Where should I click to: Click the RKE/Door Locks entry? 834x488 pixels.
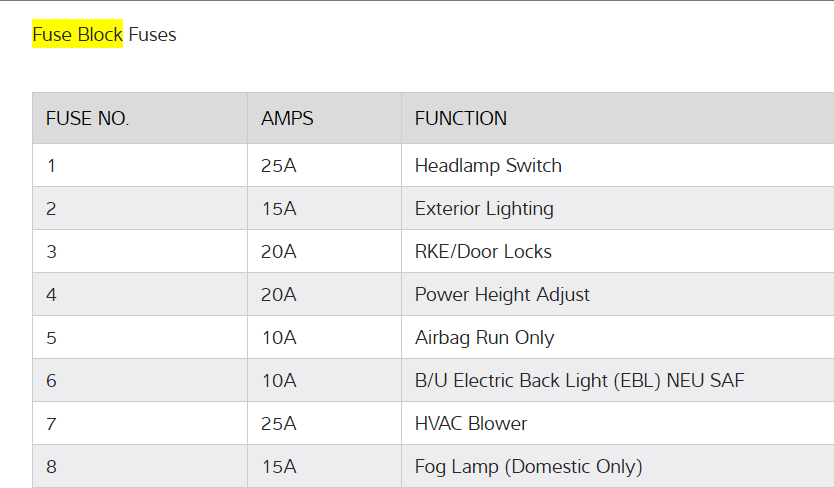(x=483, y=252)
